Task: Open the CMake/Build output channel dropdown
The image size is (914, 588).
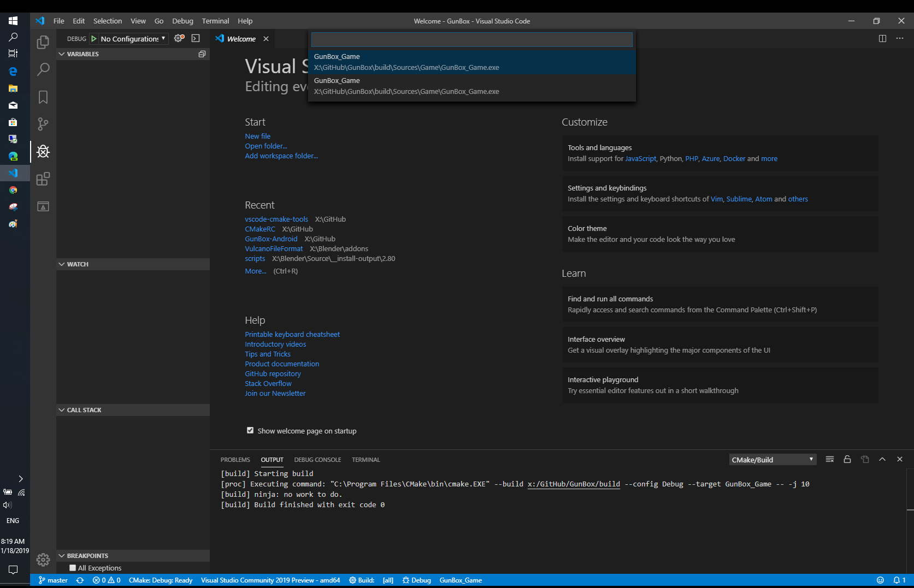Action: tap(772, 459)
